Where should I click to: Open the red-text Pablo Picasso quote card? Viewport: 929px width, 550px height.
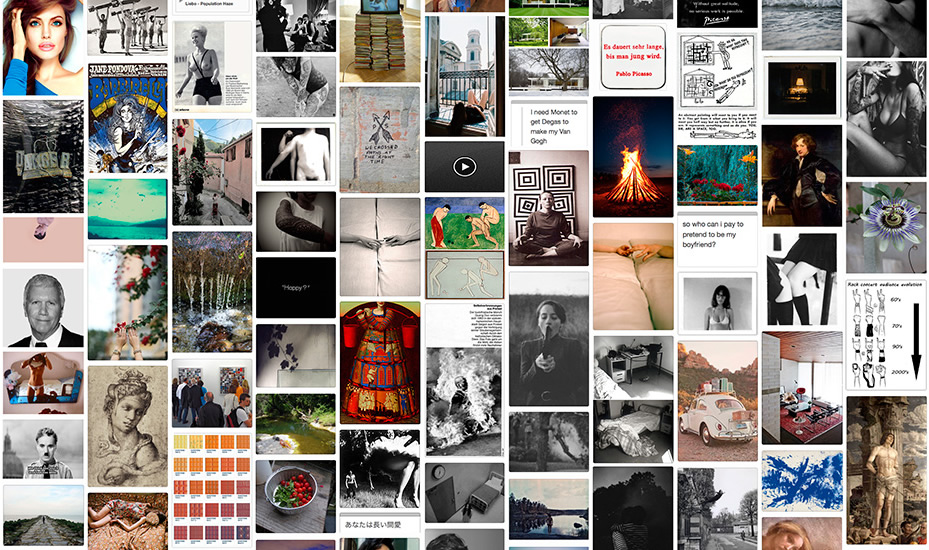pyautogui.click(x=633, y=57)
